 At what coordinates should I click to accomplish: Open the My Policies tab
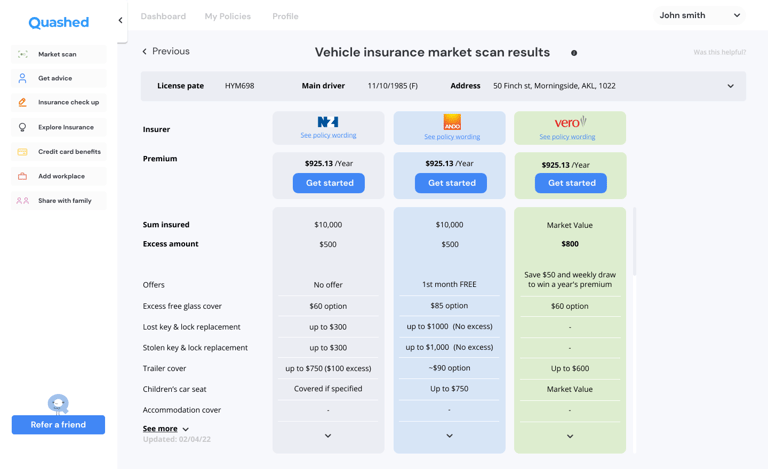(x=228, y=16)
